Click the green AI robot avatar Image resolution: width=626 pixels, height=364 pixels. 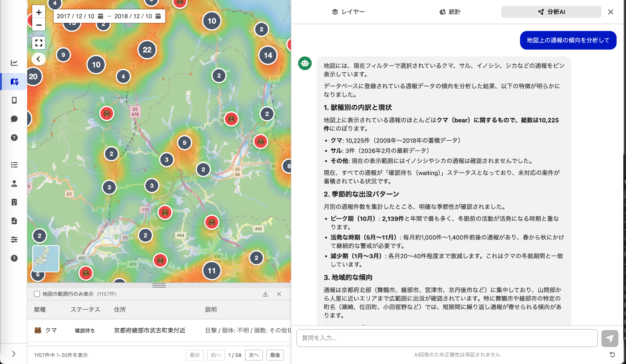305,63
